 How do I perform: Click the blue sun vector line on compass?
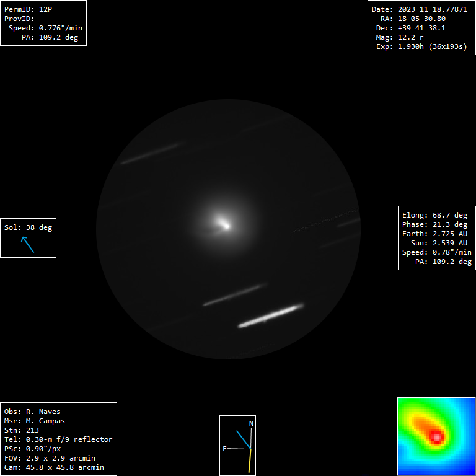[244, 439]
